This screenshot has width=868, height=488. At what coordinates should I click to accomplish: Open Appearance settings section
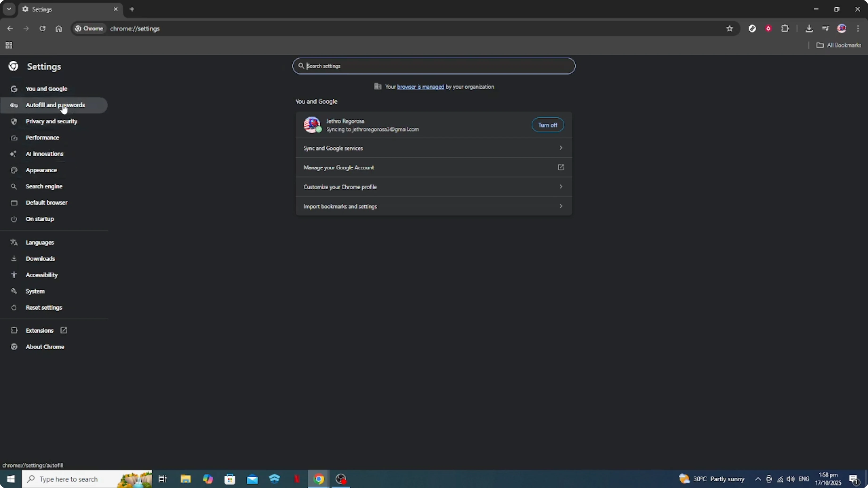click(x=54, y=170)
